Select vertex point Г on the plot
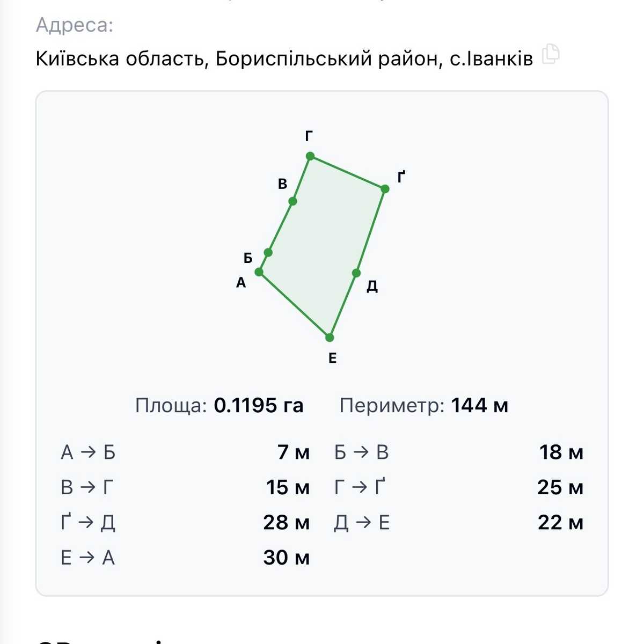 pos(310,156)
